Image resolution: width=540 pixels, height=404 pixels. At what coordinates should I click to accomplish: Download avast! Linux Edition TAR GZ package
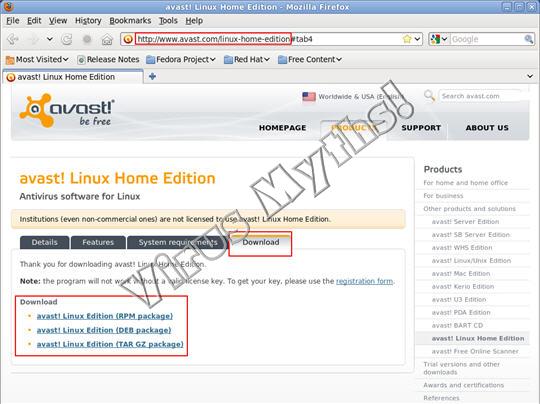pyautogui.click(x=110, y=344)
